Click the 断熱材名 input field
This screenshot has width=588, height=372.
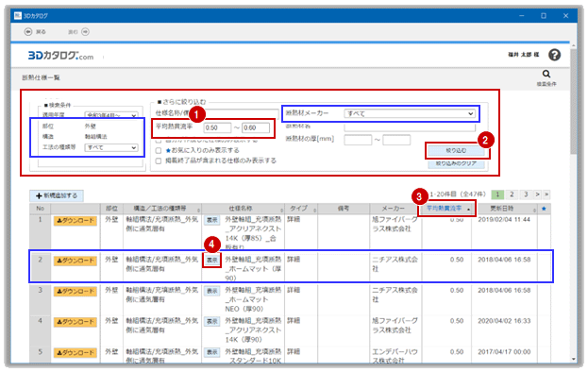tap(410, 127)
